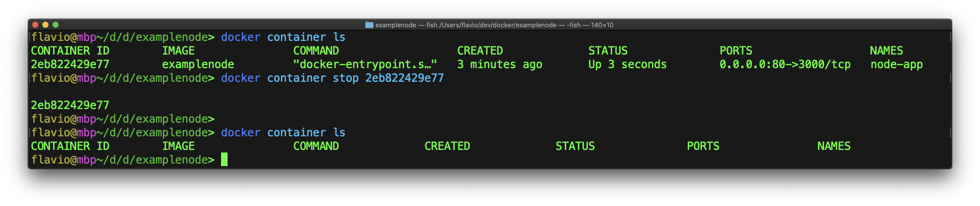Click the standalone 2eb822429e77 output line
Screen dimensions: 980x206
[70, 106]
